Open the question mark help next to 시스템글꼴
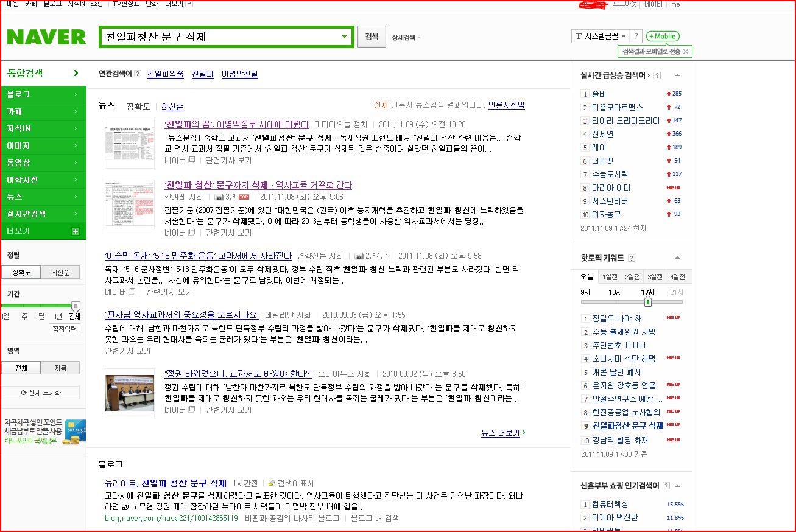Viewport: 796px width, 532px height. 636,37
